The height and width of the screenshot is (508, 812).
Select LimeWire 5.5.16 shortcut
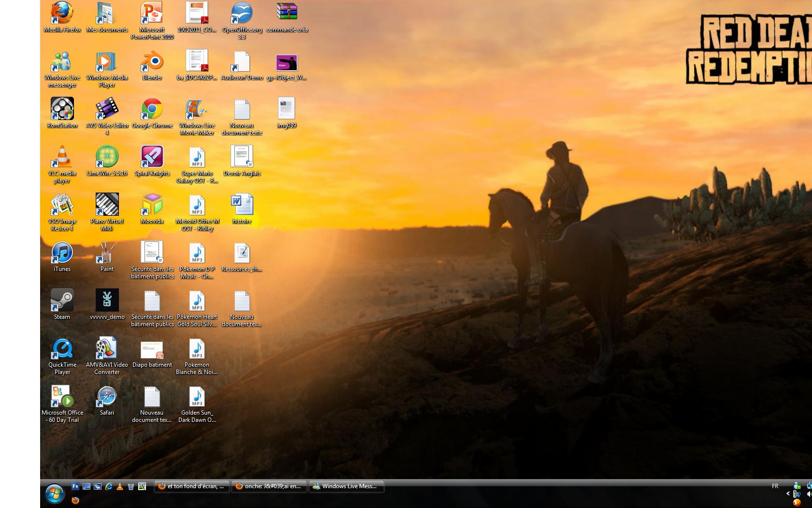pos(107,161)
